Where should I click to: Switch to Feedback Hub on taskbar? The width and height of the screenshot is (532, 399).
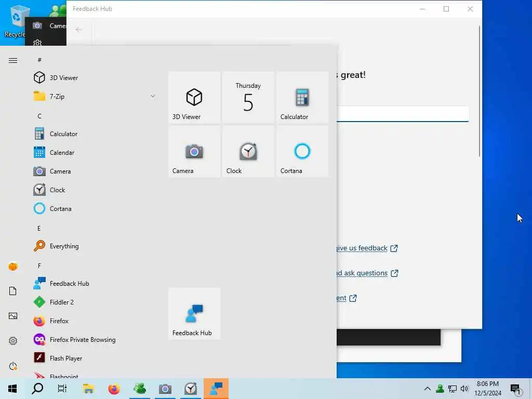pos(216,389)
